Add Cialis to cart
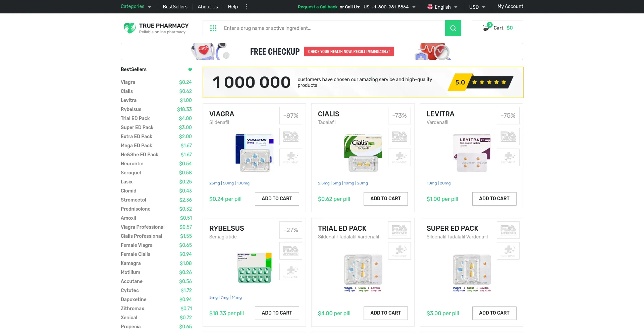This screenshot has height=333, width=644. coord(385,199)
